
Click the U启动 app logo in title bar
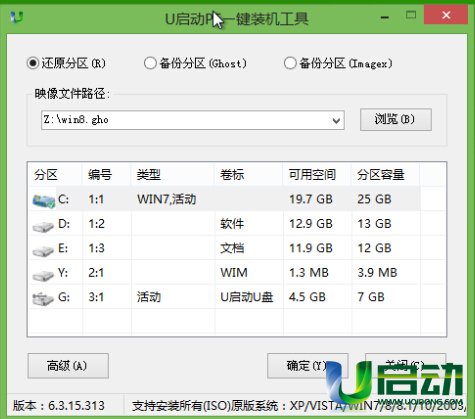tap(17, 17)
